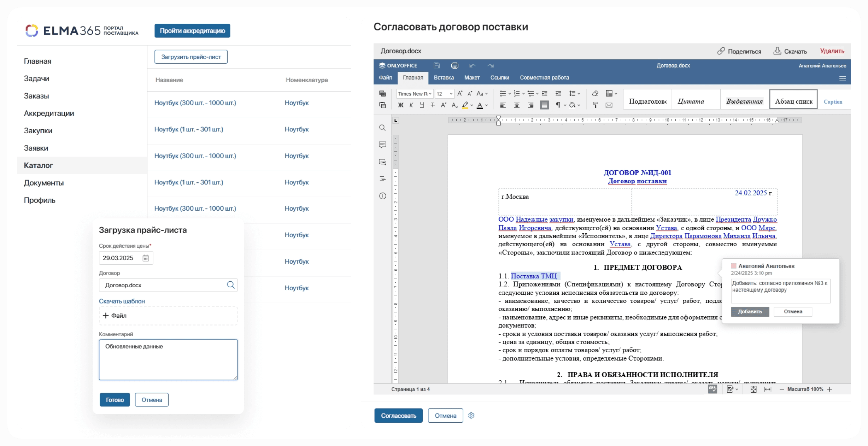868x446 pixels.
Task: Click the clear style eraser icon
Action: coord(595,93)
